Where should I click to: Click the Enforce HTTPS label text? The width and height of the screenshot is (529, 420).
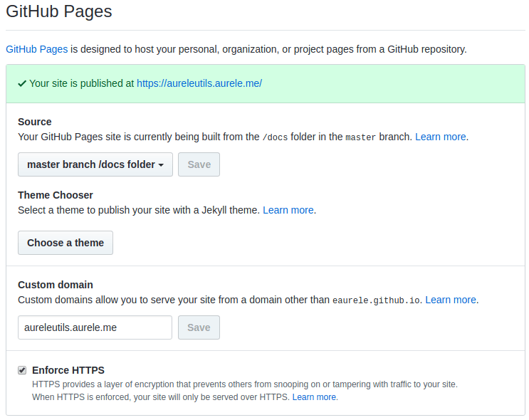pos(68,370)
